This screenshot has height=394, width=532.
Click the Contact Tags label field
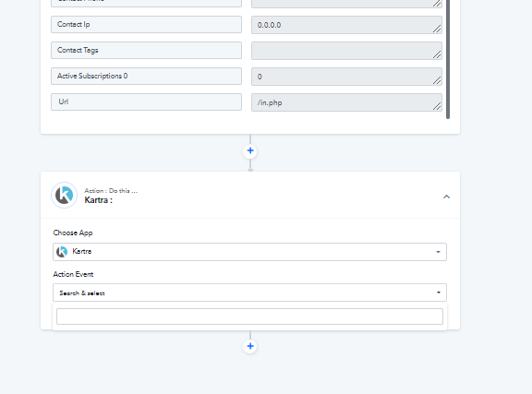point(146,50)
